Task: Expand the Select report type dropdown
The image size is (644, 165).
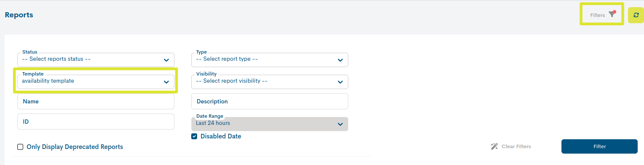Action: click(x=270, y=60)
